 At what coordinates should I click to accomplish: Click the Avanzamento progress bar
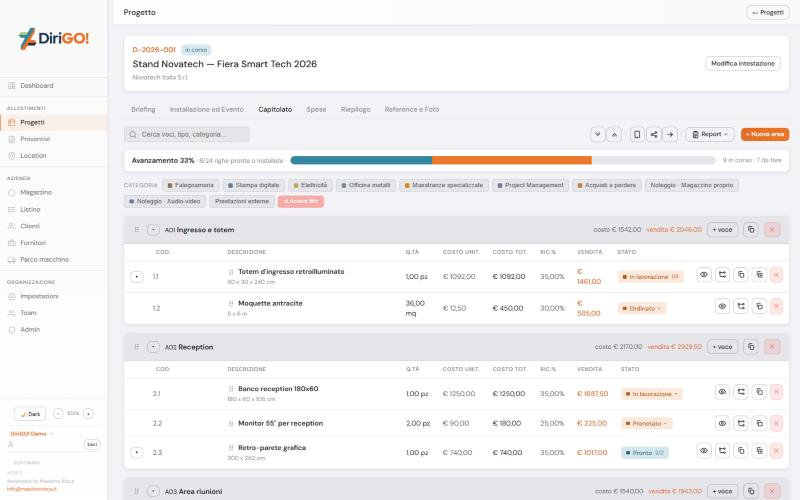tap(503, 160)
